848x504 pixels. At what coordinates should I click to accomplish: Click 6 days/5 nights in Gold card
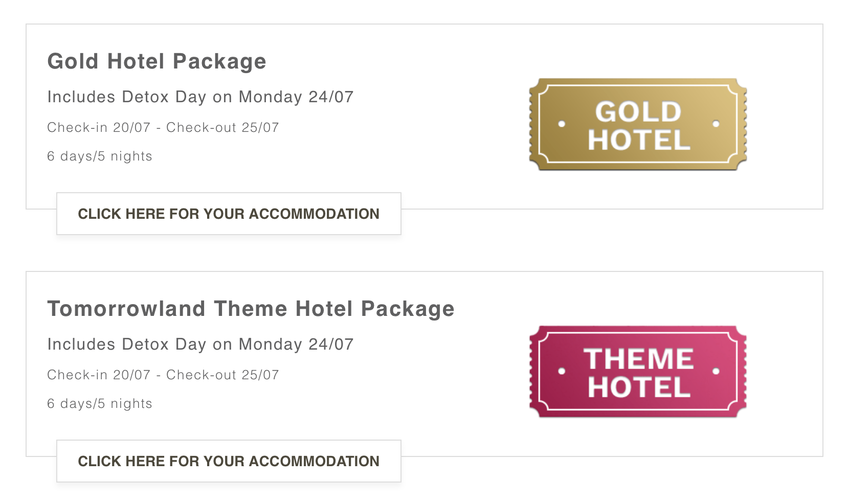tap(100, 156)
